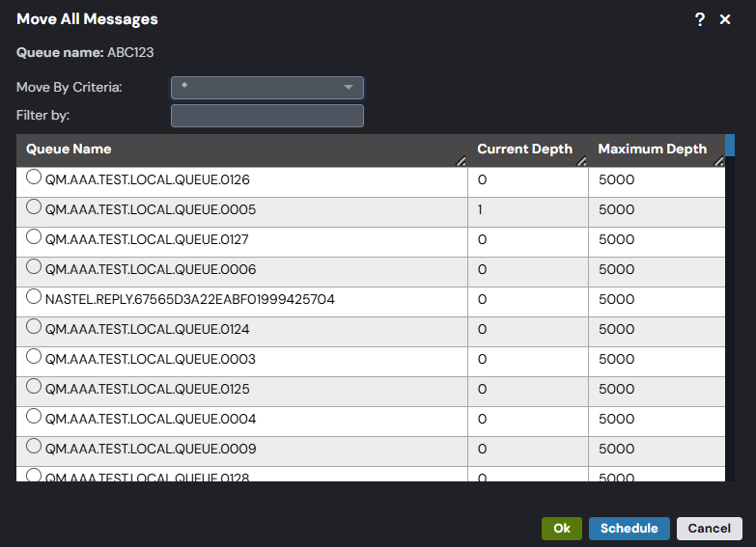Select radio for QM.AAA.TEST.LOCAL.QUEUE.0003
This screenshot has width=756, height=547.
tap(34, 356)
